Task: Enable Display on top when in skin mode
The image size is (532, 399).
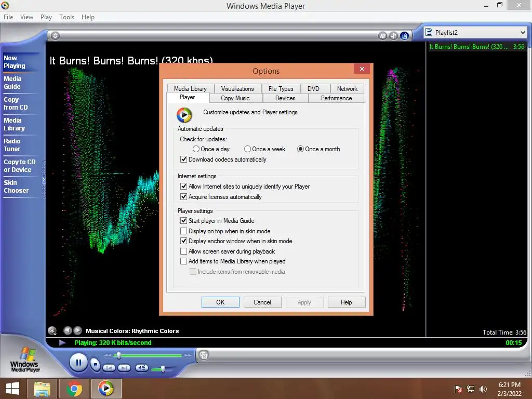Action: point(225,231)
